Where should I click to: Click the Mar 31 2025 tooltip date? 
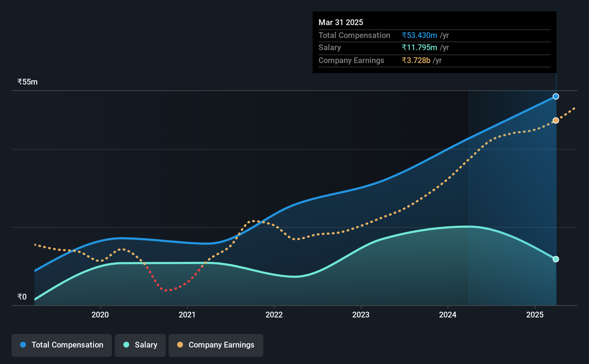[x=341, y=22]
